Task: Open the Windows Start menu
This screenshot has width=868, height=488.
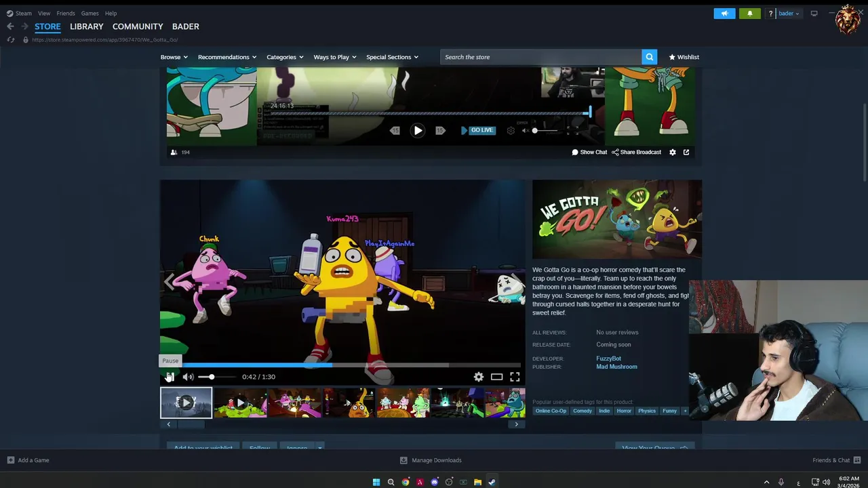Action: coord(376,482)
